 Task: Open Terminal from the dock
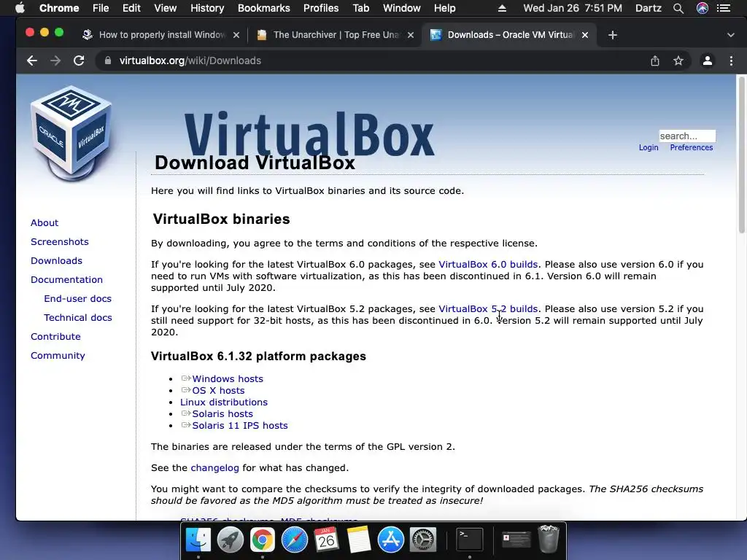470,540
